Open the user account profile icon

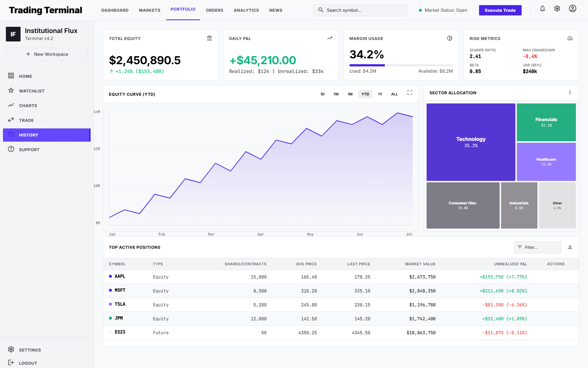573,8
